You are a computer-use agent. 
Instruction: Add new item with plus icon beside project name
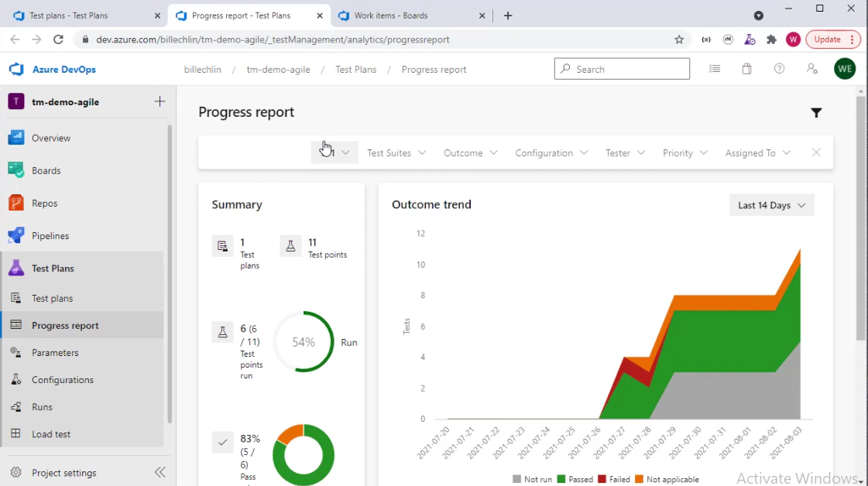tap(160, 101)
